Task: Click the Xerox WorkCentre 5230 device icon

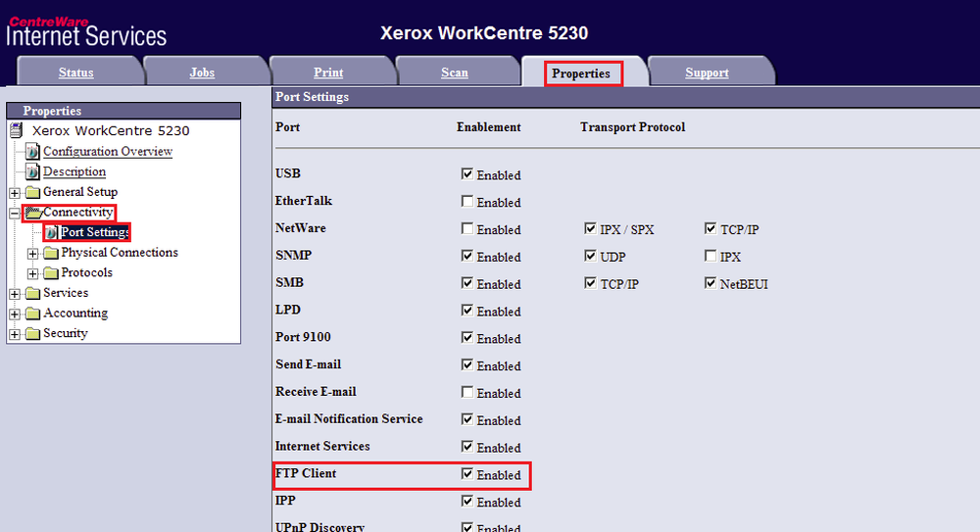Action: [x=16, y=131]
